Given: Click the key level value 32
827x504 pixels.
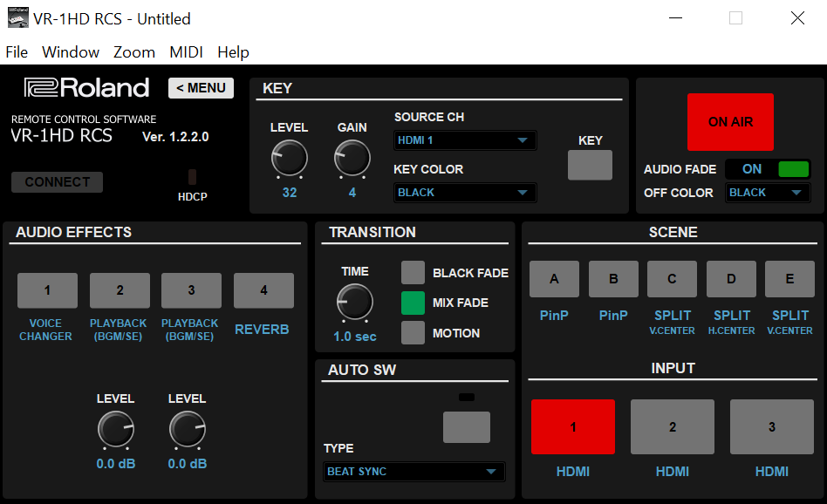Looking at the screenshot, I should click(289, 193).
